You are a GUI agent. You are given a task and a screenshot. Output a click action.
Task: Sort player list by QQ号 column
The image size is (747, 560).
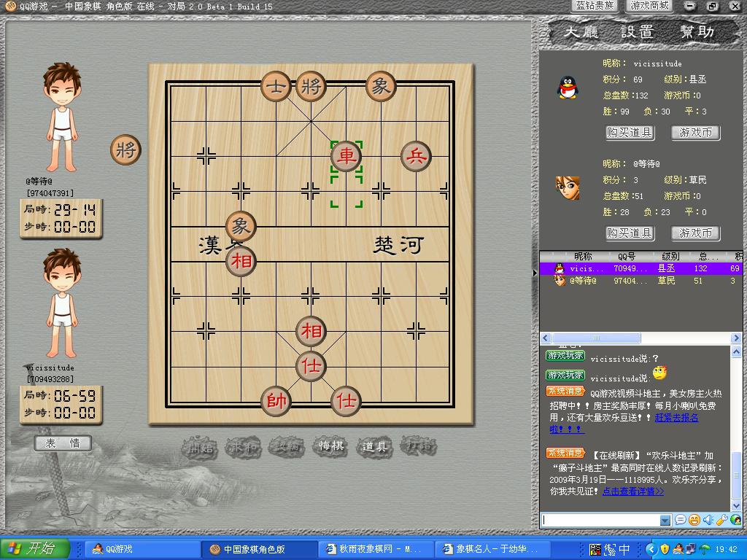point(627,256)
